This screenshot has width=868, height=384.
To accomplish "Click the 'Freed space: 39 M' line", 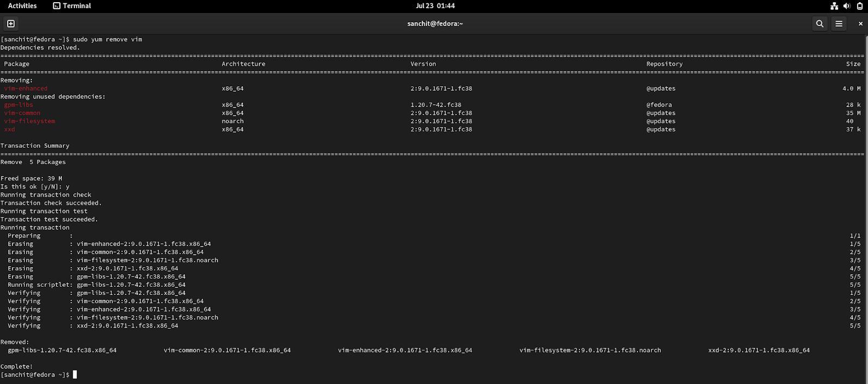I will click(x=31, y=178).
